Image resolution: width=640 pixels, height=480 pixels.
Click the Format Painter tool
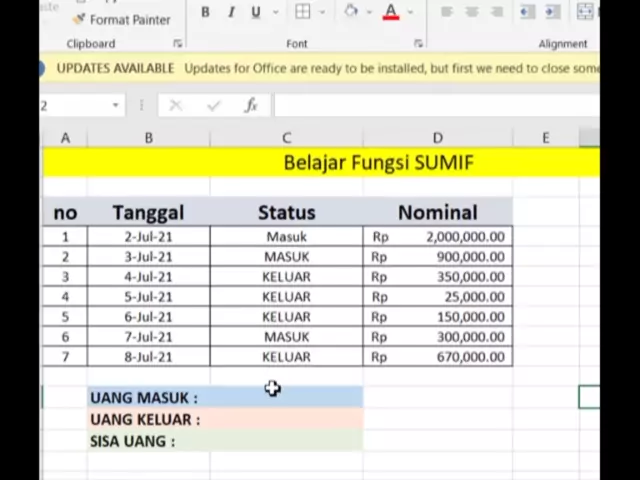click(x=121, y=19)
